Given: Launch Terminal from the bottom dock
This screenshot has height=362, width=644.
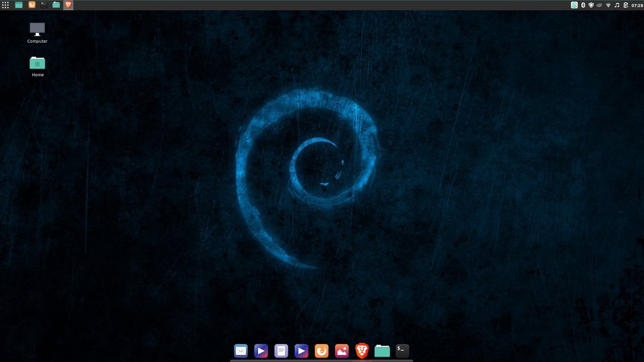Looking at the screenshot, I should pyautogui.click(x=402, y=351).
